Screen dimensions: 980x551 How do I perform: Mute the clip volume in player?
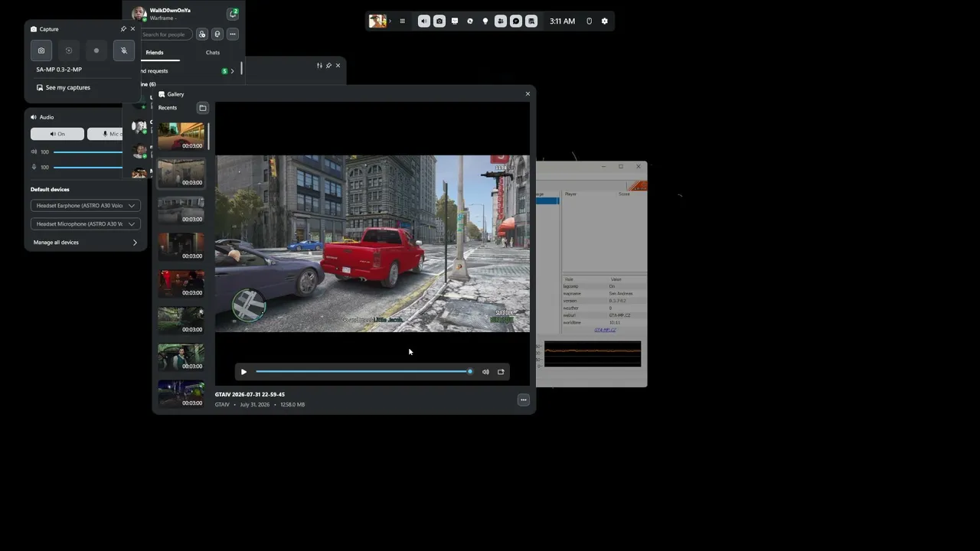click(485, 372)
